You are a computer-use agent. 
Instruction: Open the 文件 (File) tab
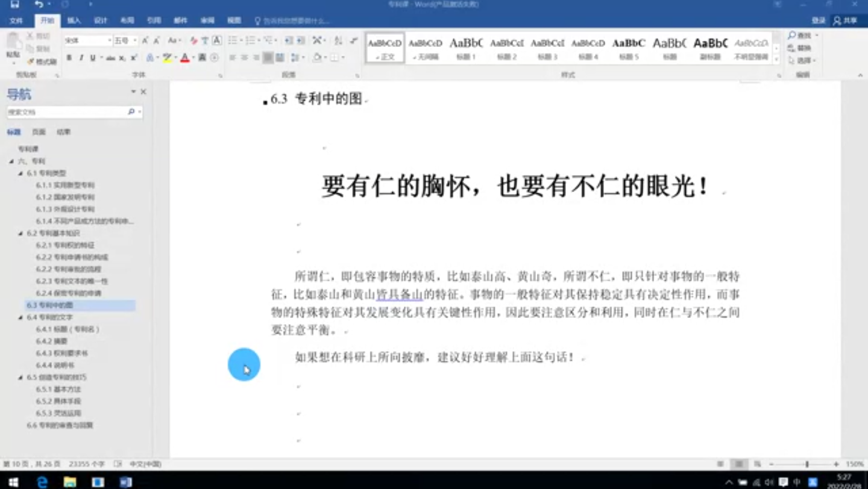pos(16,20)
